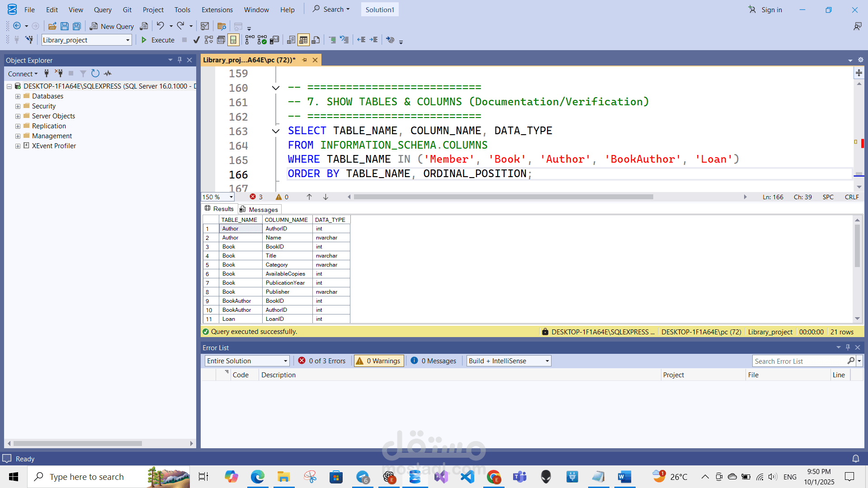This screenshot has width=868, height=488.
Task: Open the feedback icon at top right
Action: (857, 26)
